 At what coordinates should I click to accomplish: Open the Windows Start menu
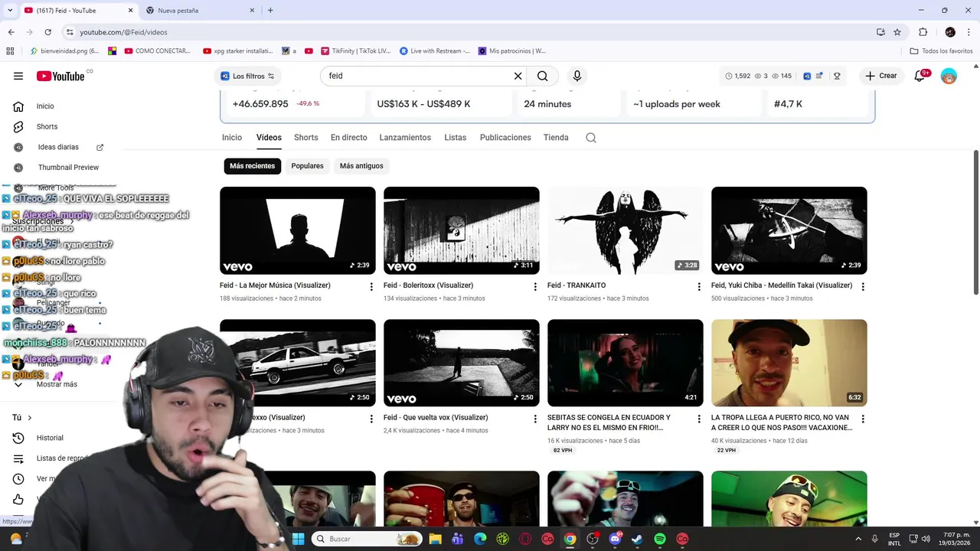[298, 539]
